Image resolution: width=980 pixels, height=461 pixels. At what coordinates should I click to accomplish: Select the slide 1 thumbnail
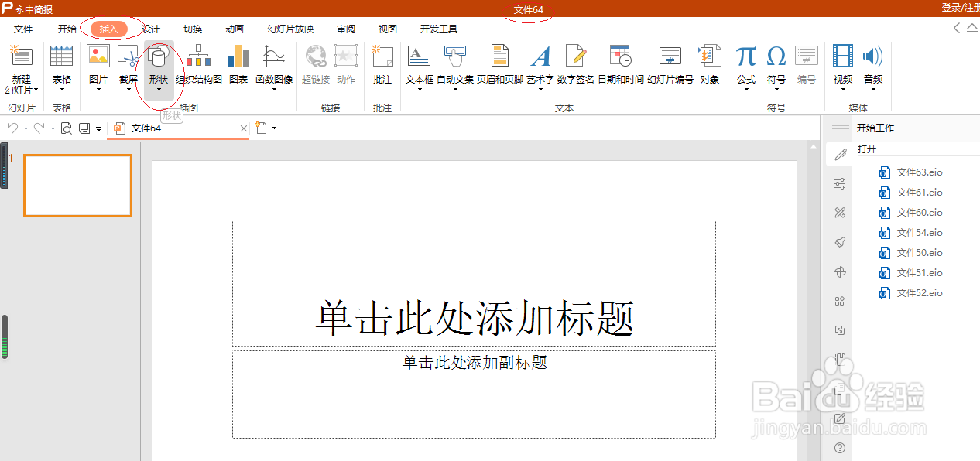coord(77,186)
